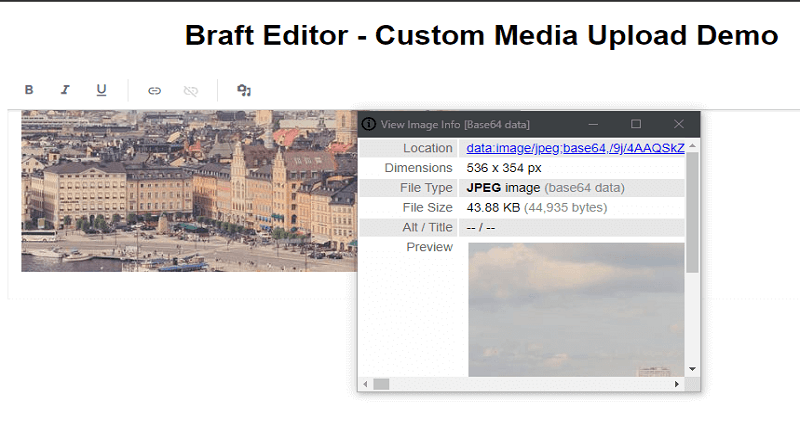Click the vertical scrollbar up arrow
This screenshot has width=800, height=425.
point(692,146)
